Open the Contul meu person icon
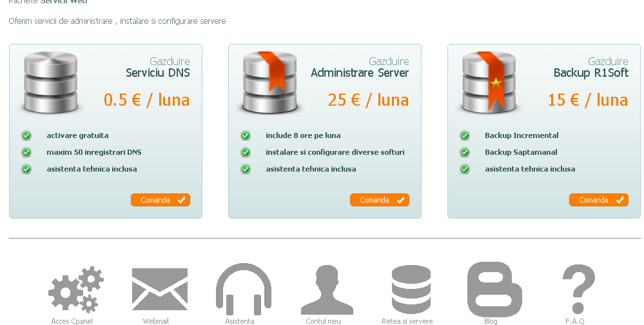644x325 pixels. click(327, 290)
